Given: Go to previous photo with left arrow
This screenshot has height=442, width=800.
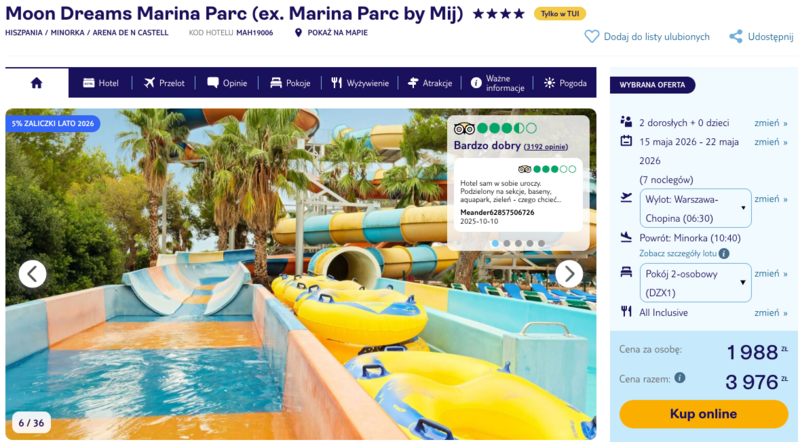Looking at the screenshot, I should click(33, 274).
